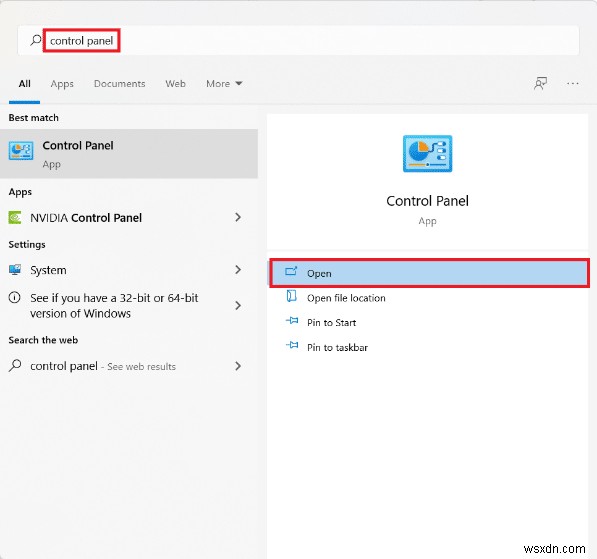This screenshot has width=597, height=559.
Task: Choose Open file location
Action: coord(346,298)
